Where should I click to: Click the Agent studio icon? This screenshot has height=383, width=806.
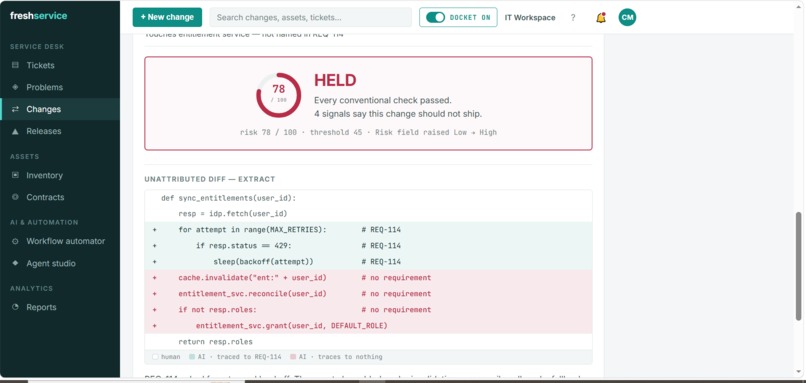click(x=15, y=263)
